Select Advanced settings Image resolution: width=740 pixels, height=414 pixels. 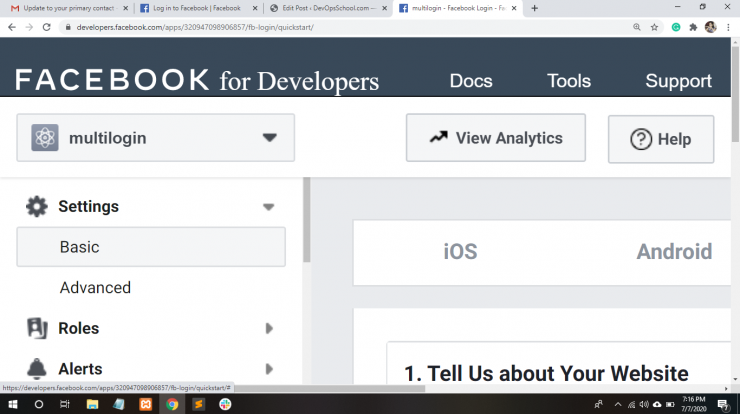(x=95, y=287)
